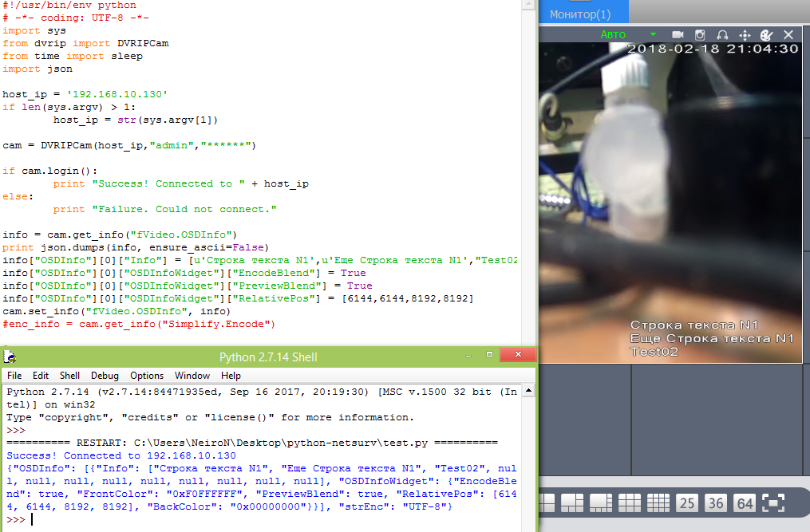Select the 25-channel view layout

(686, 502)
